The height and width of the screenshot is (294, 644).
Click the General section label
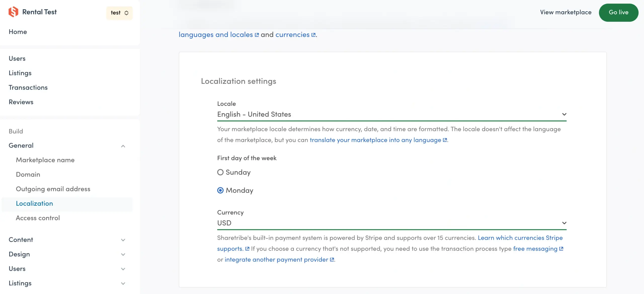pos(21,145)
